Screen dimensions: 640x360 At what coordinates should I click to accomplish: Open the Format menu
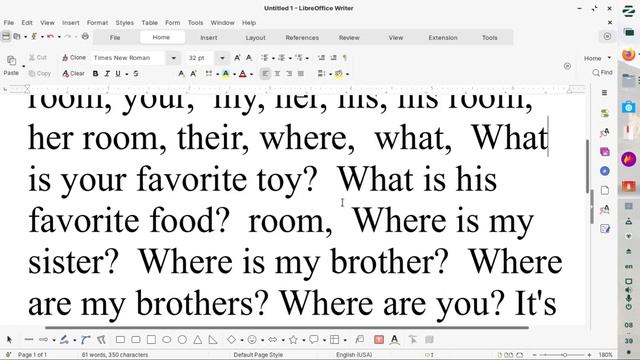[97, 23]
